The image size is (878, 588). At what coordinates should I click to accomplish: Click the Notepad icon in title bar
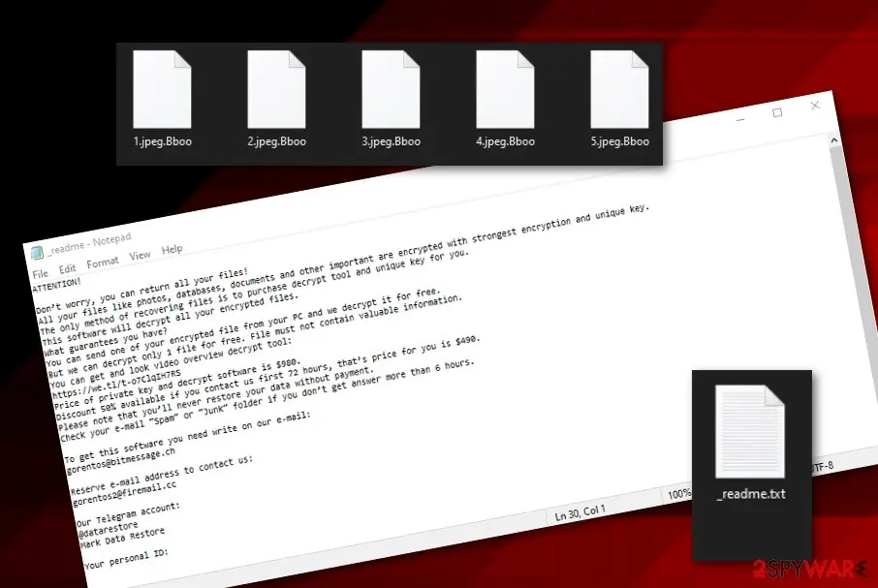(x=37, y=253)
